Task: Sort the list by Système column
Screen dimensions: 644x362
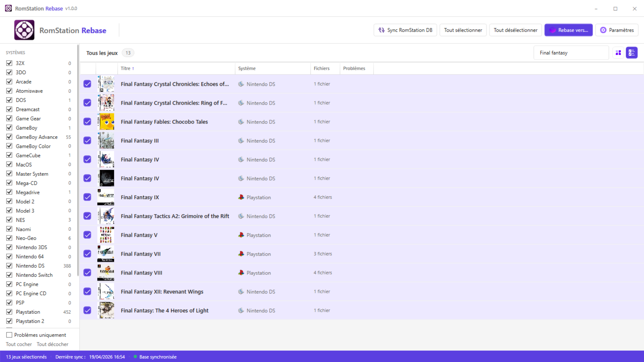Action: click(247, 68)
